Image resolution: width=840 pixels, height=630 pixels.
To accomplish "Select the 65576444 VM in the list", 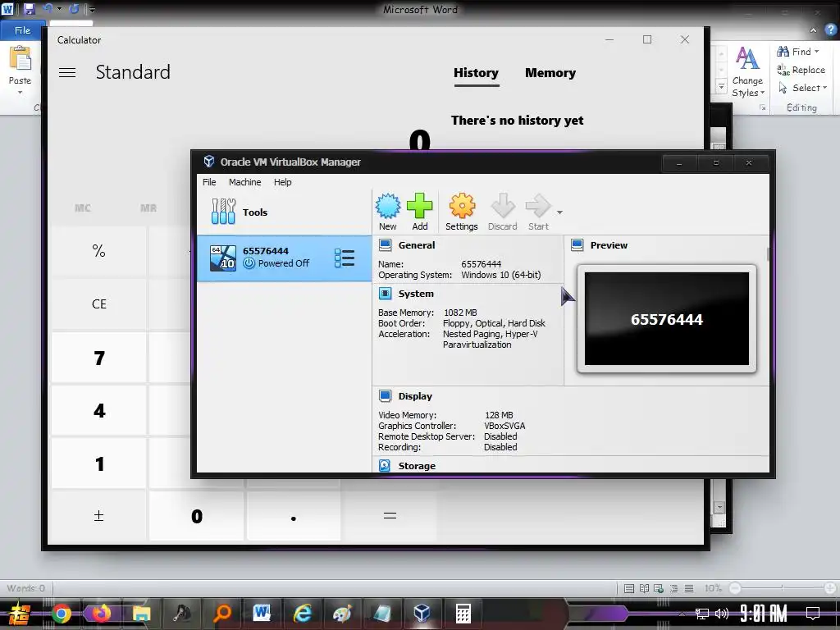I will [284, 258].
